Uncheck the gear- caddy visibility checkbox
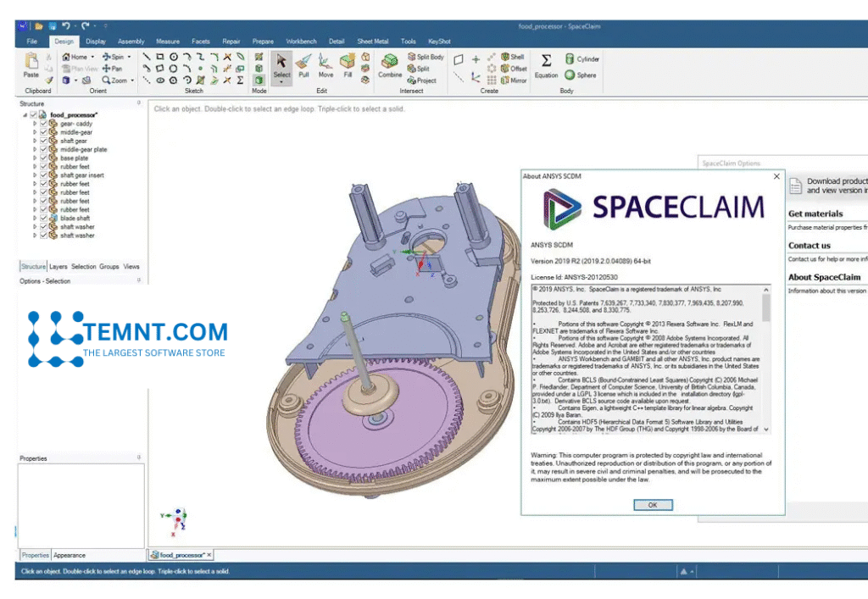Screen dimensions: 868x599 [x=43, y=124]
